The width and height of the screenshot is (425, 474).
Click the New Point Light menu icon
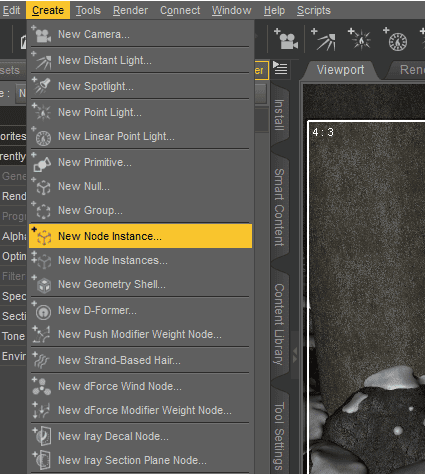(x=41, y=112)
